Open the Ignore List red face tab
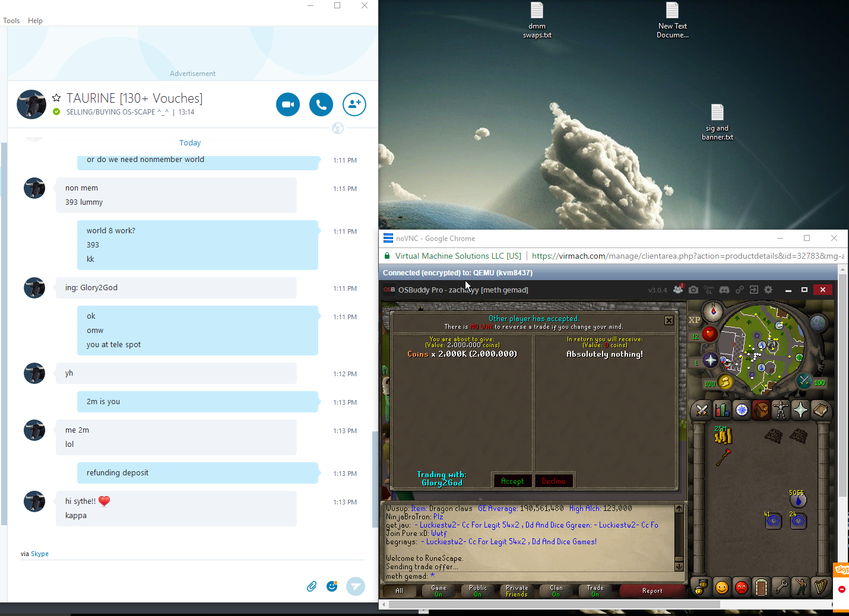The image size is (849, 616). coord(742,587)
